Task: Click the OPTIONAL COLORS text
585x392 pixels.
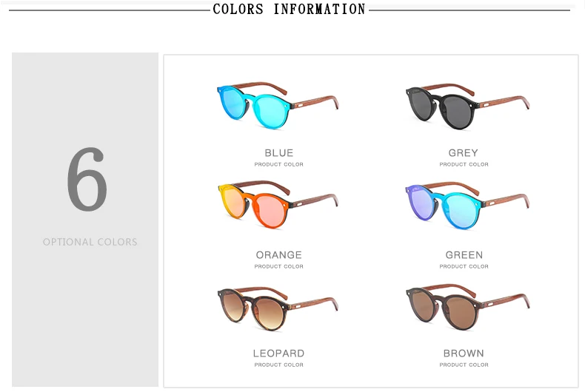Action: pyautogui.click(x=90, y=242)
